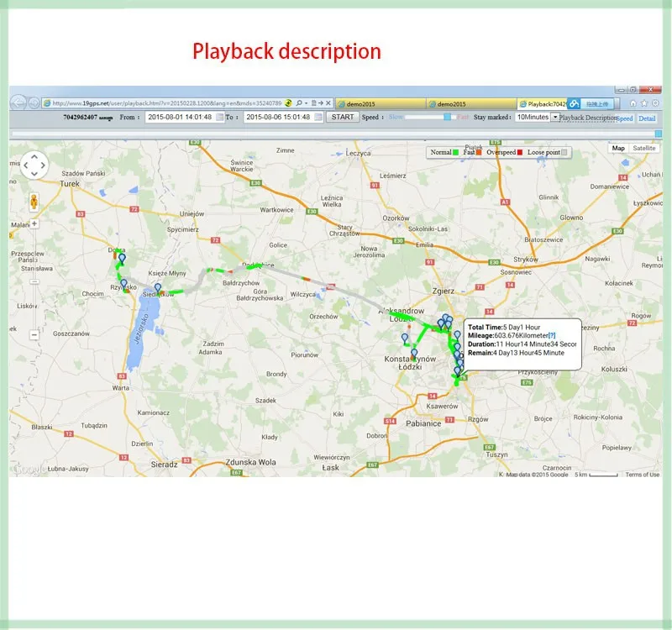Switch to the first demo2015 tab

click(x=381, y=103)
